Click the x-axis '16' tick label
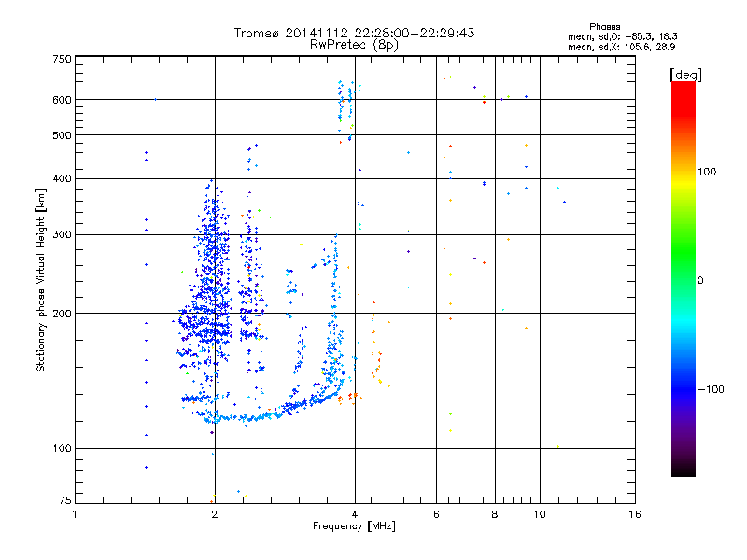This screenshot has height=560, width=747. (635, 514)
